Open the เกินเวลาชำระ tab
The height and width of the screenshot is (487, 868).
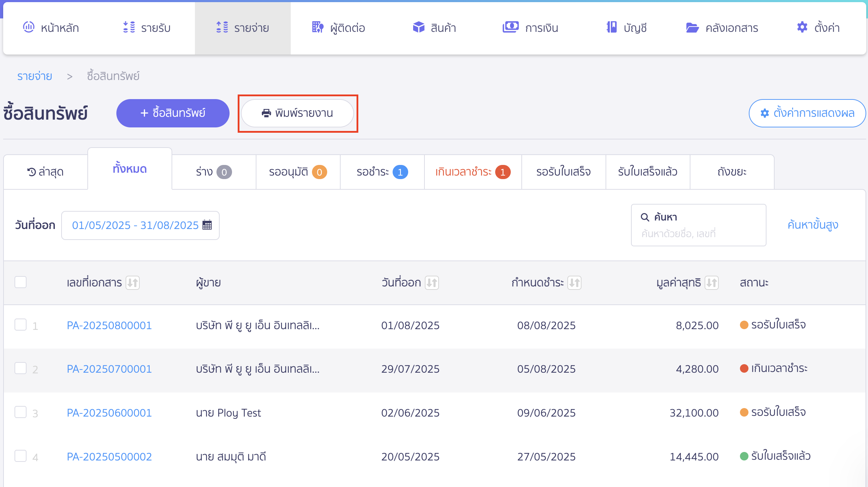click(x=473, y=172)
